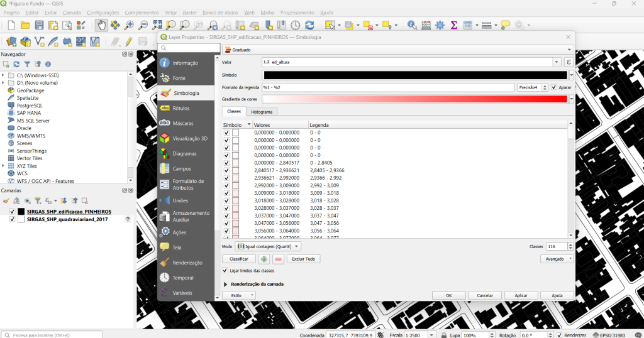Uncheck SIRGAS_SHP_edificacao_PINHEIROS layer visibility
The width and height of the screenshot is (644, 338).
[13, 212]
